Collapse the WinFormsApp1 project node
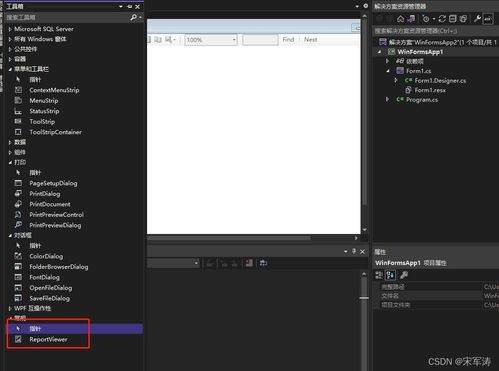 pos(379,52)
